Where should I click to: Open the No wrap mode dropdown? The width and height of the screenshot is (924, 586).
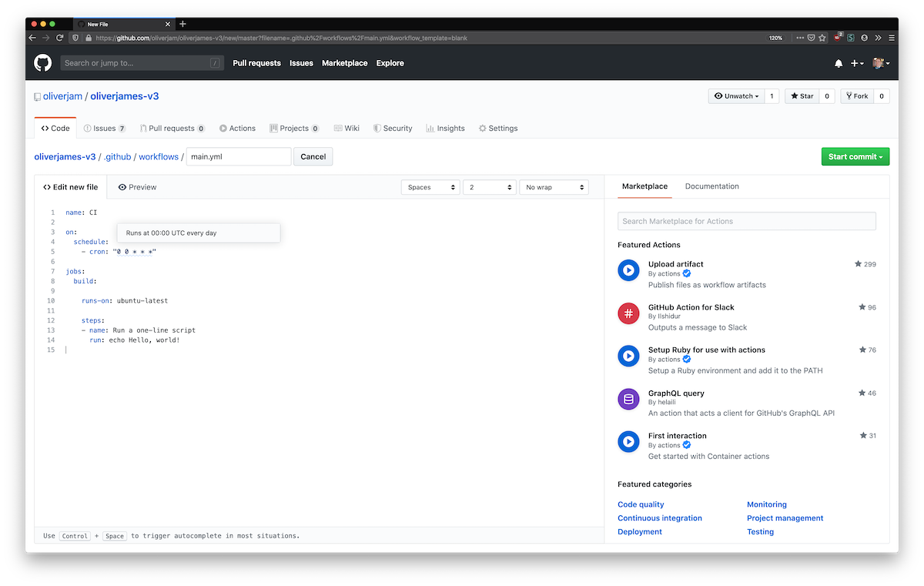click(554, 187)
